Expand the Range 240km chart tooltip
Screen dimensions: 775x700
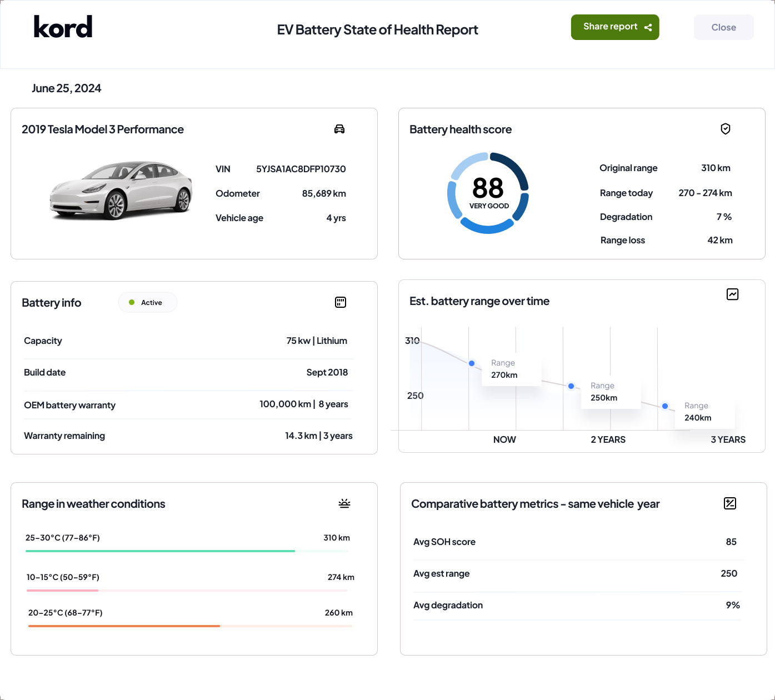tap(704, 412)
